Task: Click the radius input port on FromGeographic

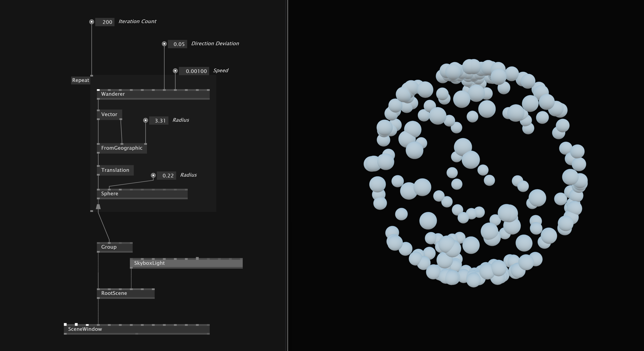Action: [145, 144]
